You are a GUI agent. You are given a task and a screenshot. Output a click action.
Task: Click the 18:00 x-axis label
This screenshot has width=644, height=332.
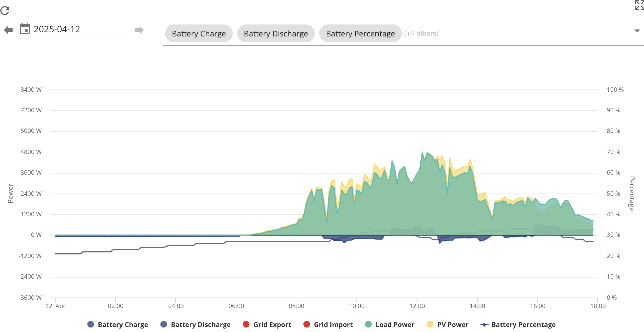[598, 306]
